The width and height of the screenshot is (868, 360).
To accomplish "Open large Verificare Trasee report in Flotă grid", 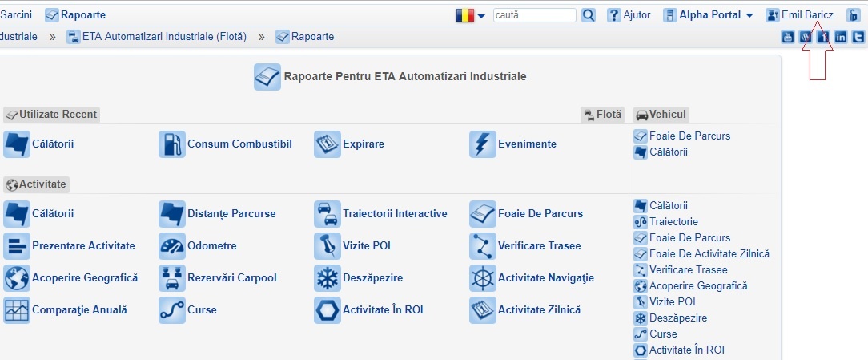I will (524, 246).
